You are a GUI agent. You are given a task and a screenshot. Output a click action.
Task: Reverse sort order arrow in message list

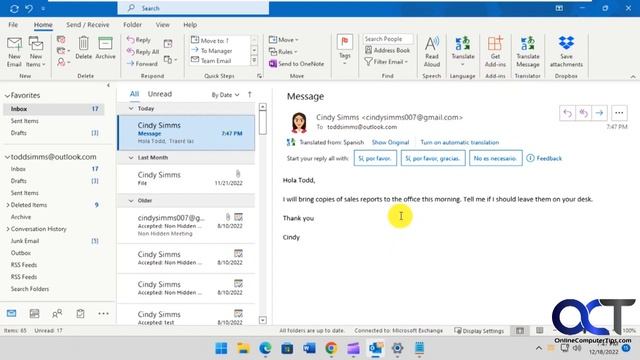tap(249, 94)
